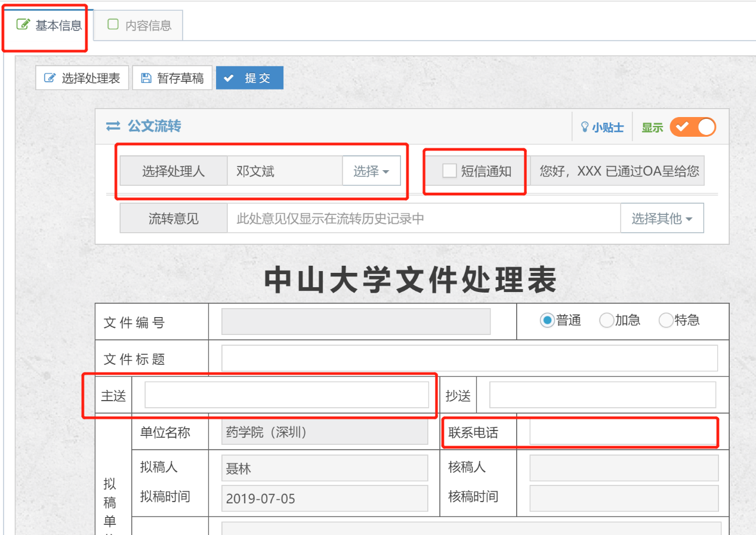Viewport: 756px width, 535px height.
Task: Select the 加急 radio button
Action: coord(606,321)
